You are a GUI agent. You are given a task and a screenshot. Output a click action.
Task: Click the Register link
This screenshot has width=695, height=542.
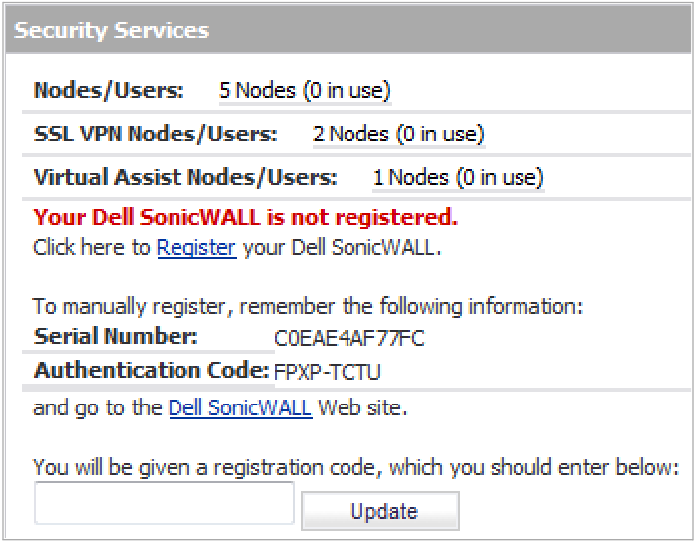click(x=196, y=247)
